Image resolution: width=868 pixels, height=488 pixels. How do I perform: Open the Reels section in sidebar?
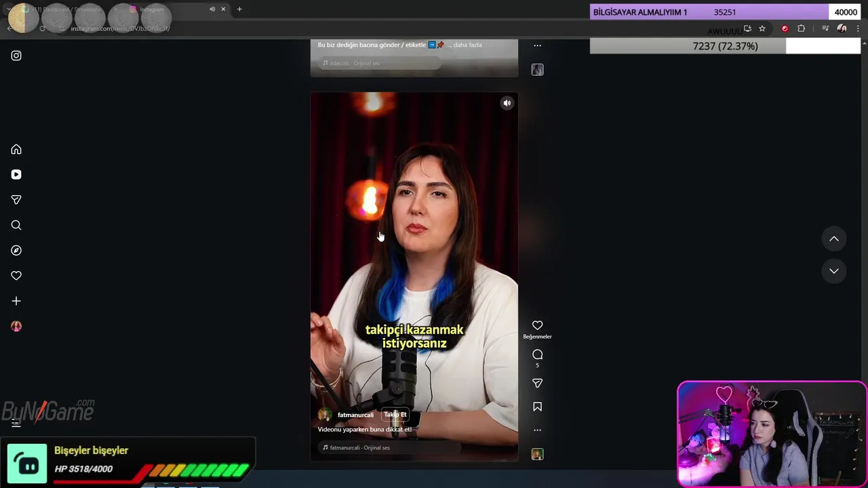click(16, 174)
